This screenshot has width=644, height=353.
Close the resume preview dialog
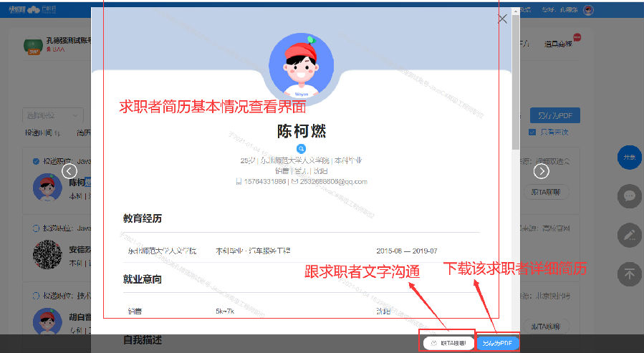[502, 19]
